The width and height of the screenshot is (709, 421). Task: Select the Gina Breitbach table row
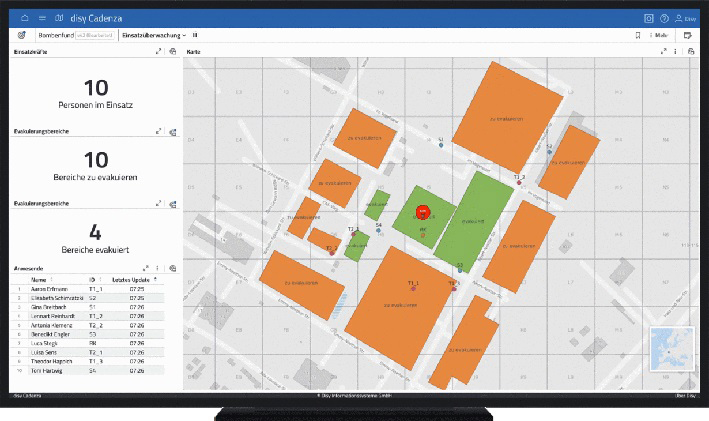tap(87, 307)
